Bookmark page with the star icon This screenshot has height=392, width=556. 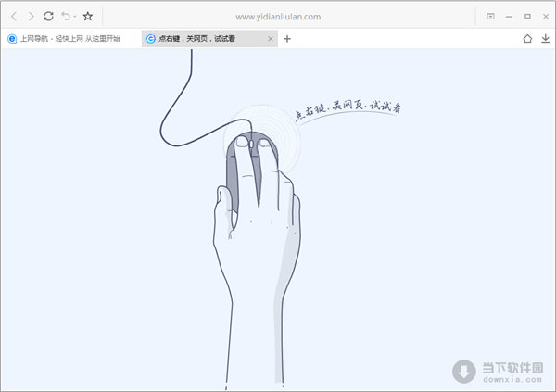88,17
